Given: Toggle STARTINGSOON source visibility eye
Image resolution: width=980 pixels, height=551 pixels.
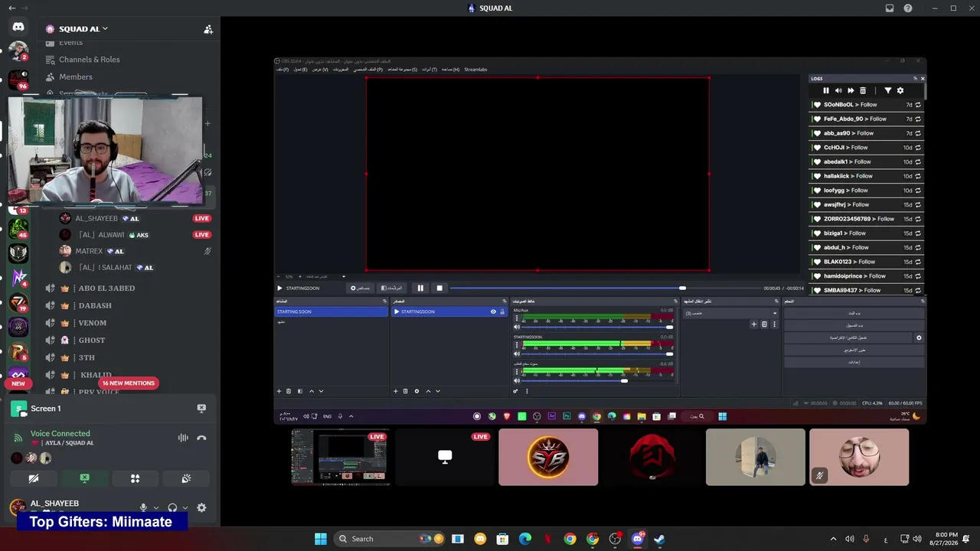Looking at the screenshot, I should 493,311.
